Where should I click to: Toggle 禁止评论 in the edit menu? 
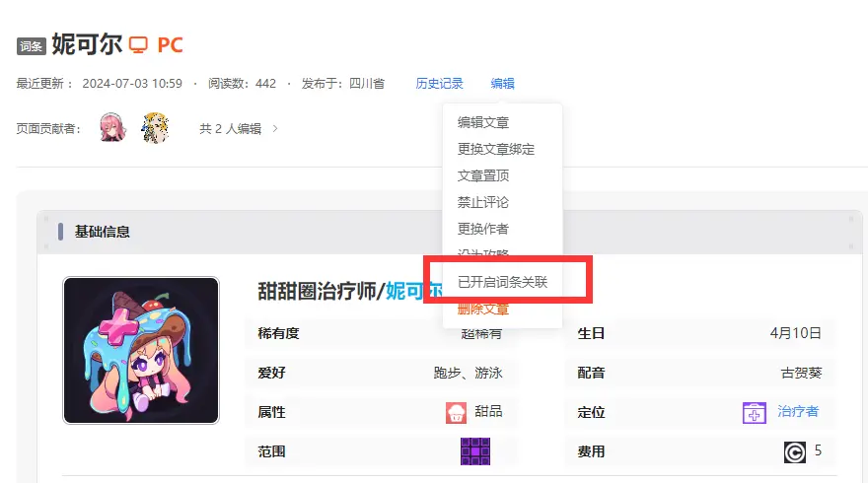pyautogui.click(x=483, y=202)
